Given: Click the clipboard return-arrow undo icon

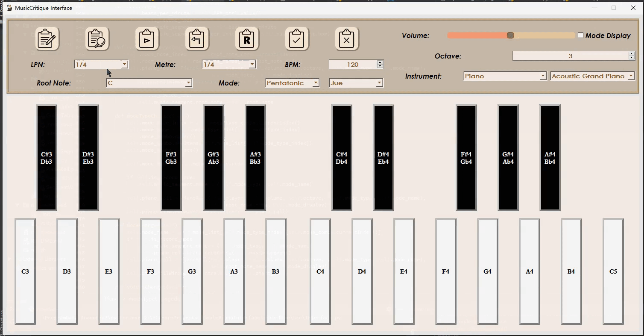Looking at the screenshot, I should pos(197,39).
